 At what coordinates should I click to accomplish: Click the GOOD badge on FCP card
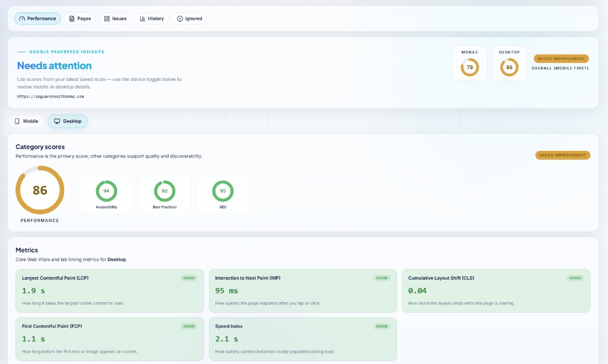click(189, 327)
